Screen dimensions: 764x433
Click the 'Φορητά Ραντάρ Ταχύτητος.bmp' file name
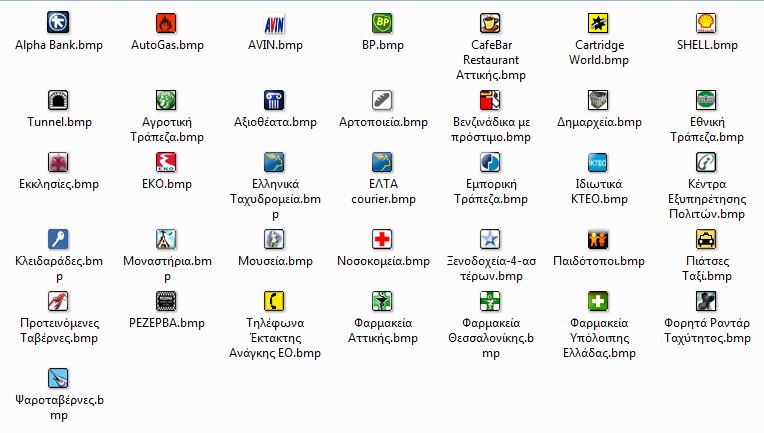pos(707,330)
